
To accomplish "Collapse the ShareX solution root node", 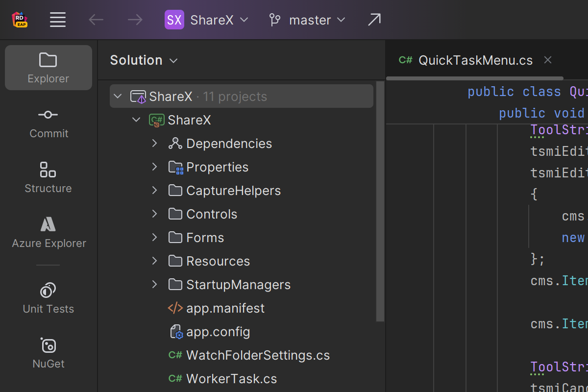I will [118, 96].
